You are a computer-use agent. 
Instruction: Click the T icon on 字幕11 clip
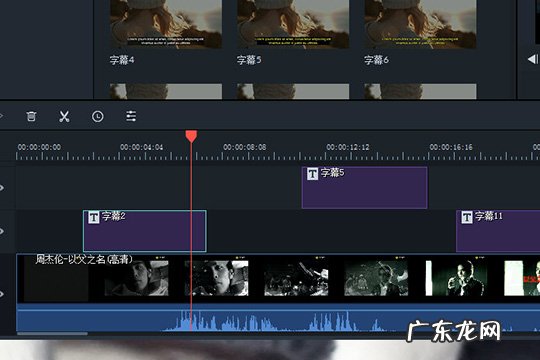(467, 217)
